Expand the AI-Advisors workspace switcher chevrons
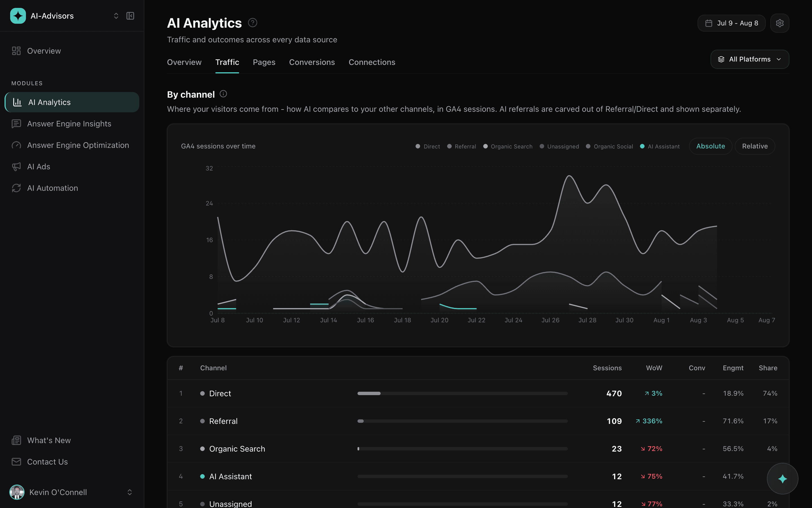 coord(116,16)
